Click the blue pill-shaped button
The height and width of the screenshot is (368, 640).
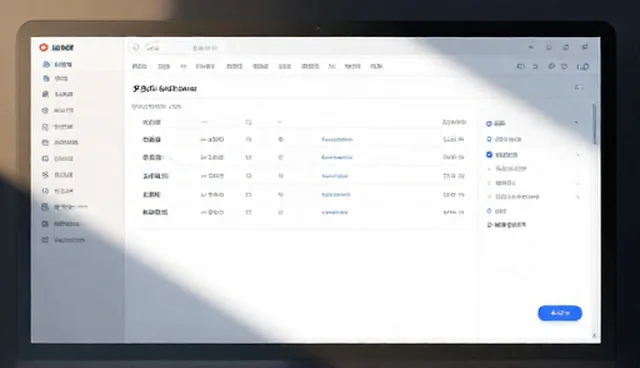click(560, 313)
